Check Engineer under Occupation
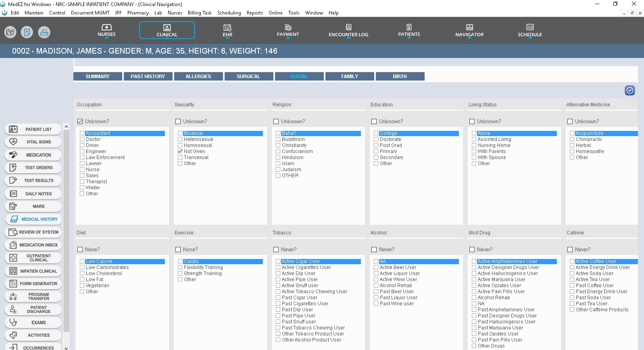Image resolution: width=644 pixels, height=350 pixels. [82, 151]
